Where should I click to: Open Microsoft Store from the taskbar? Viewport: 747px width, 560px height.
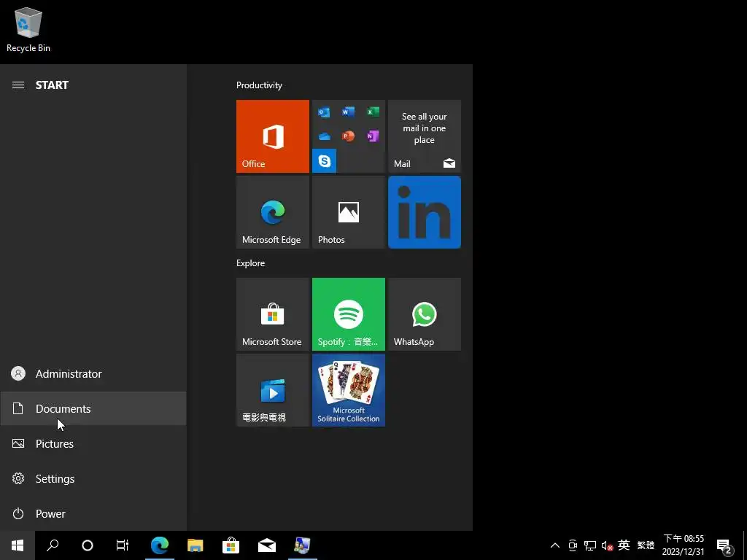tap(231, 545)
